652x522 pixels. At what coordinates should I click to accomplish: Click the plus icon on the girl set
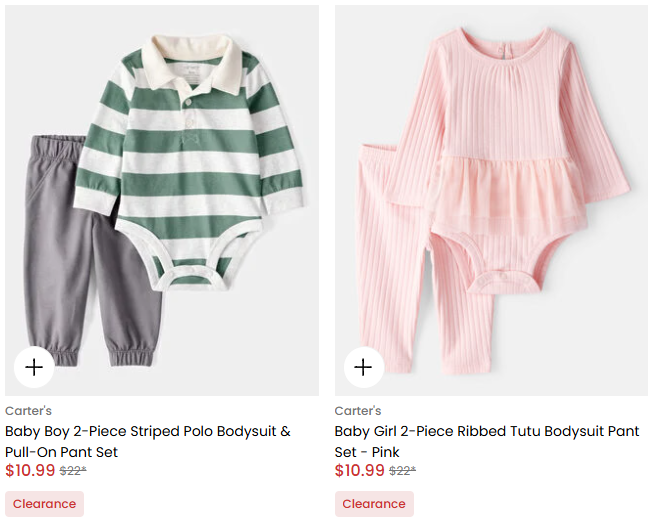click(363, 367)
